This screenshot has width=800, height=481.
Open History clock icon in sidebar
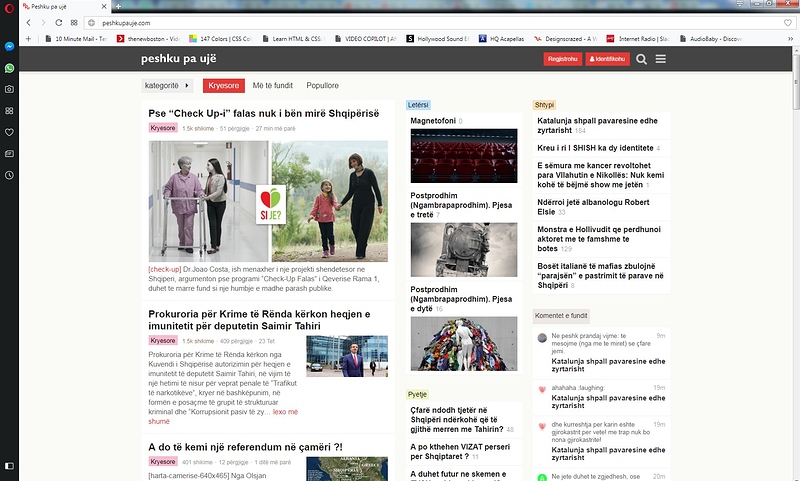(9, 175)
